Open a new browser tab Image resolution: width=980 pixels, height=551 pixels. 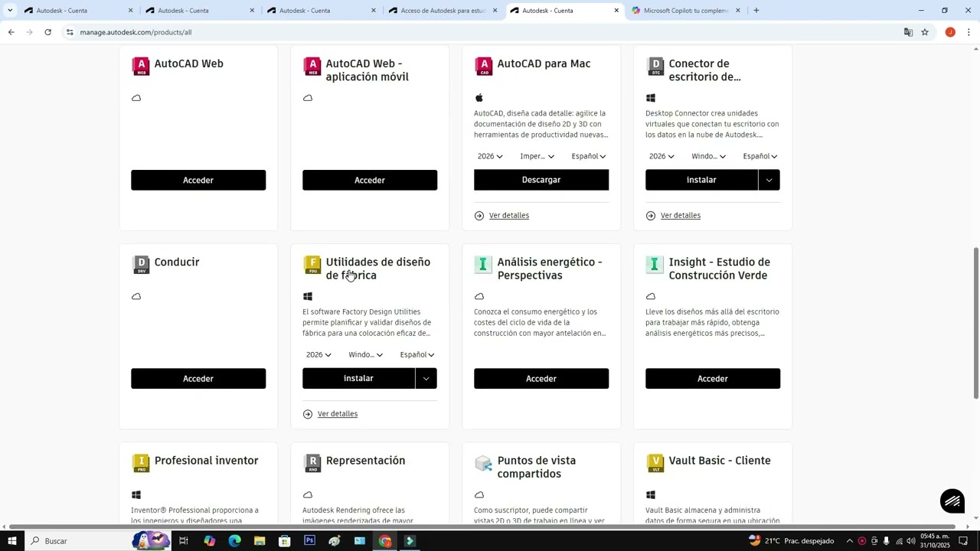click(x=756, y=11)
